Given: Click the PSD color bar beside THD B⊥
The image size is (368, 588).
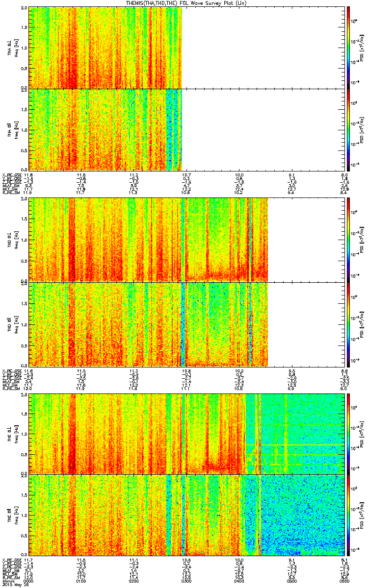Looking at the screenshot, I should (348, 240).
